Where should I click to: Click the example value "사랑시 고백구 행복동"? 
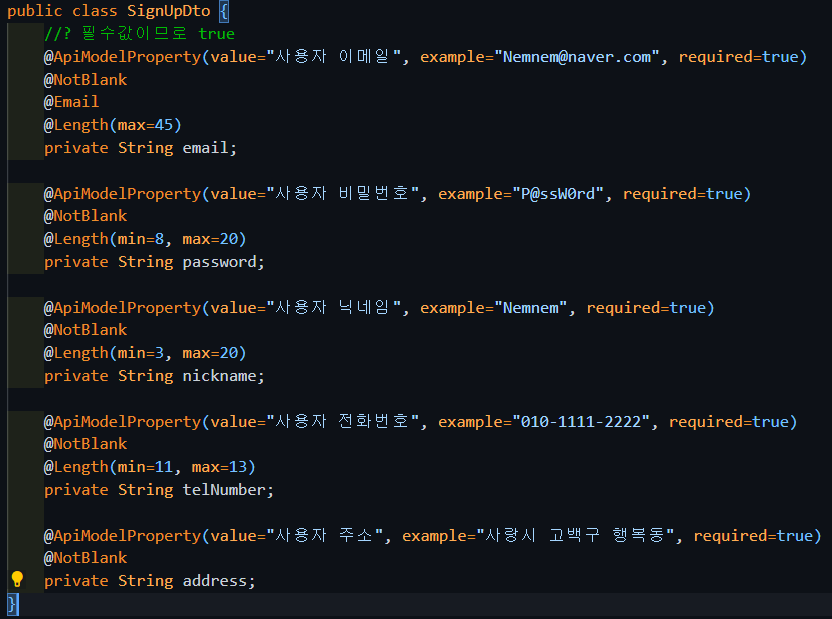575,536
